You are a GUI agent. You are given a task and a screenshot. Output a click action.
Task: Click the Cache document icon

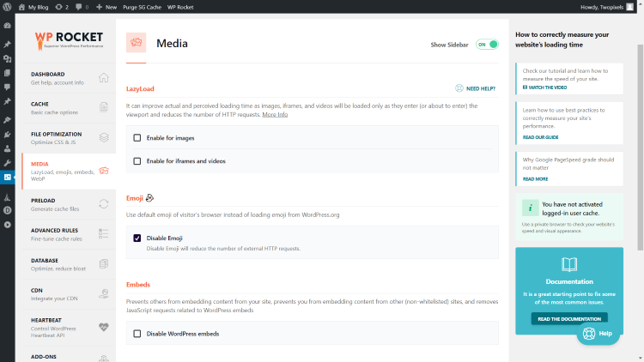tap(104, 107)
